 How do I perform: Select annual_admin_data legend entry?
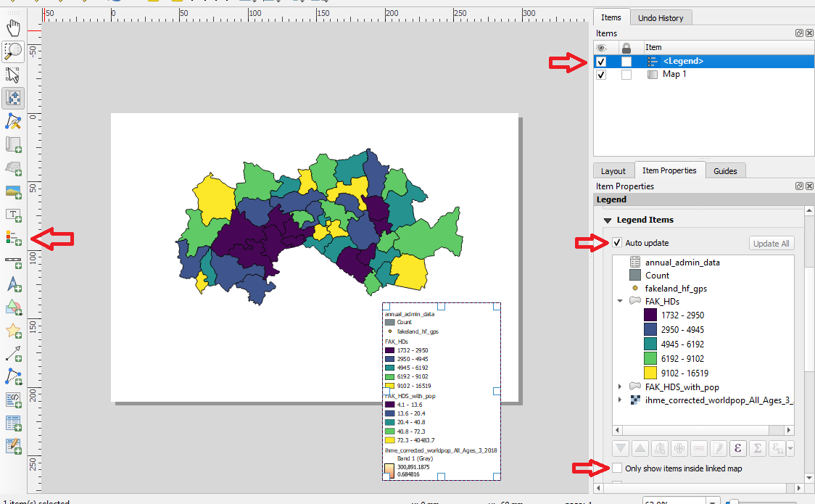[682, 263]
